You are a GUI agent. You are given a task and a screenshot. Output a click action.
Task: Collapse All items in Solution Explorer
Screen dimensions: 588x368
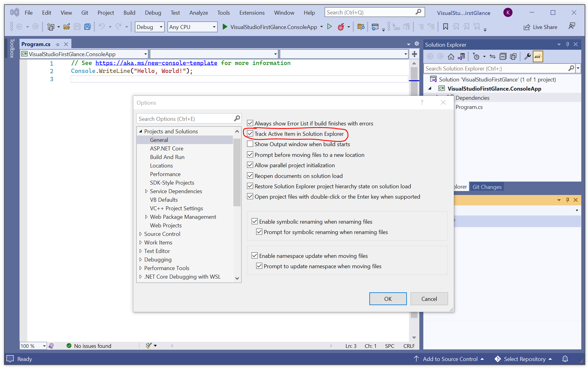coord(503,56)
